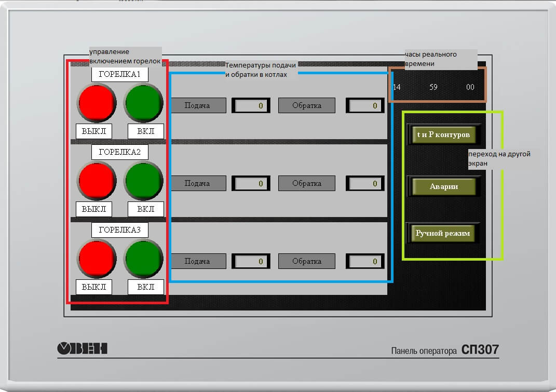Tap the Обратка value field for burner 3

click(365, 261)
